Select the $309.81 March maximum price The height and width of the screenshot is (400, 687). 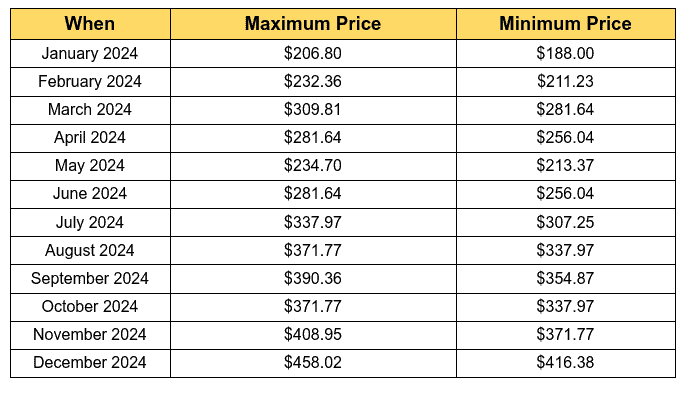coord(313,110)
